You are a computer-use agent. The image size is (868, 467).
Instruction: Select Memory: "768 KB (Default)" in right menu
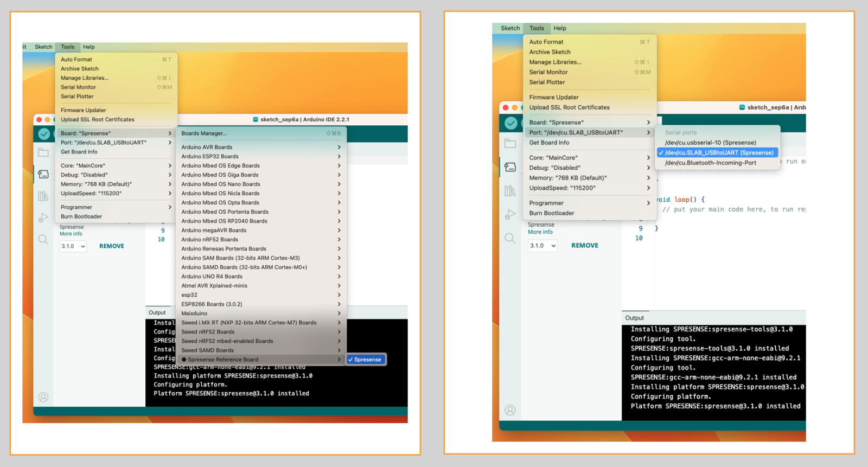point(590,178)
